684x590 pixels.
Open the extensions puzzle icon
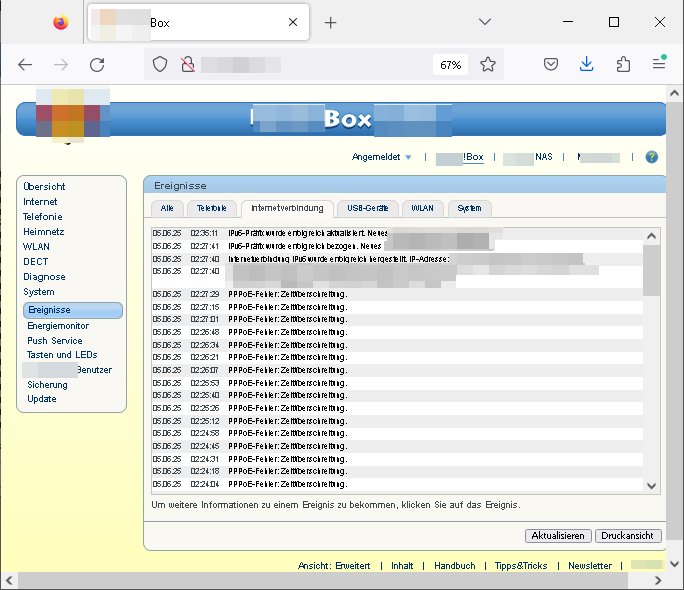(x=623, y=64)
